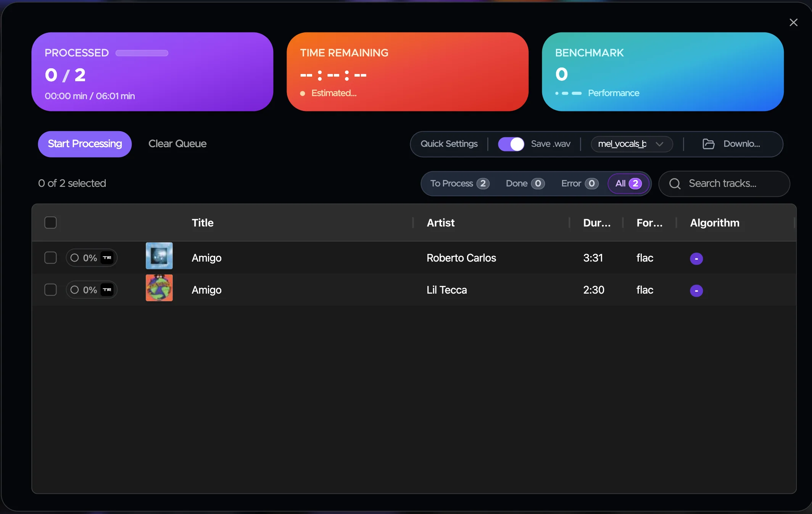This screenshot has width=812, height=514.
Task: Check the select-all checkbox in header
Action: (50, 223)
